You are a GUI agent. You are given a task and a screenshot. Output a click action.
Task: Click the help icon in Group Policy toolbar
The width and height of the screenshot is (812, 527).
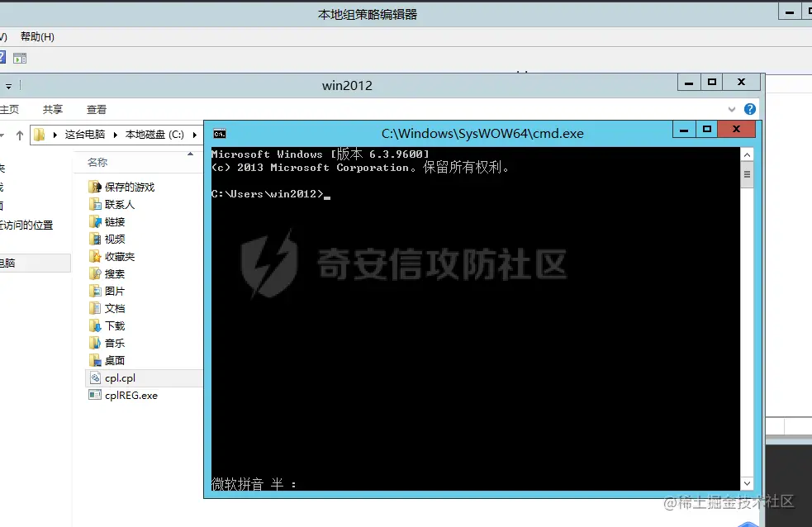click(2, 58)
